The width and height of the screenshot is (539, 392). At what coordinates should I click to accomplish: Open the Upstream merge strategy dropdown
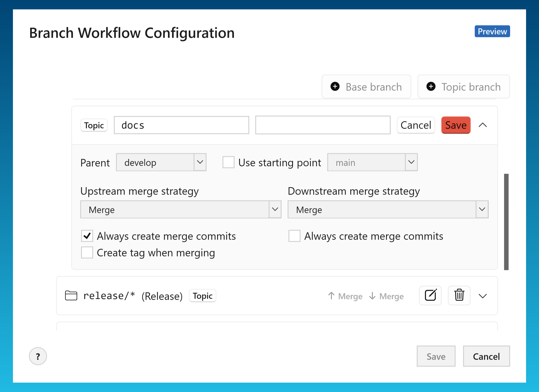pos(275,209)
